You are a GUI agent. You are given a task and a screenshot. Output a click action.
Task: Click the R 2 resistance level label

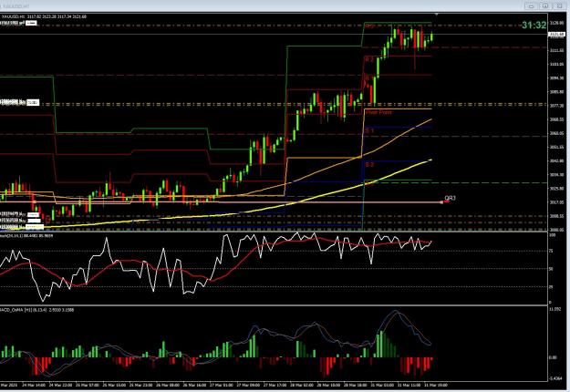coord(369,59)
